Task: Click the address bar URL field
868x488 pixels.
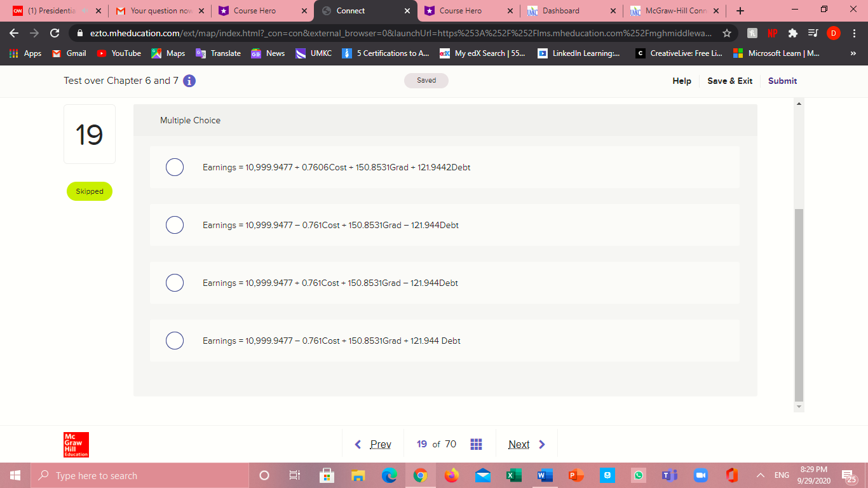Action: click(400, 33)
